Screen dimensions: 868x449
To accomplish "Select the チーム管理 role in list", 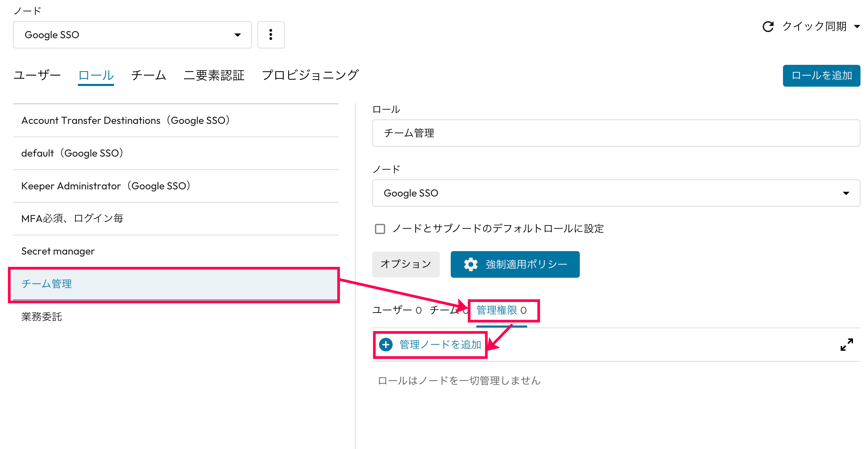I will pyautogui.click(x=176, y=284).
